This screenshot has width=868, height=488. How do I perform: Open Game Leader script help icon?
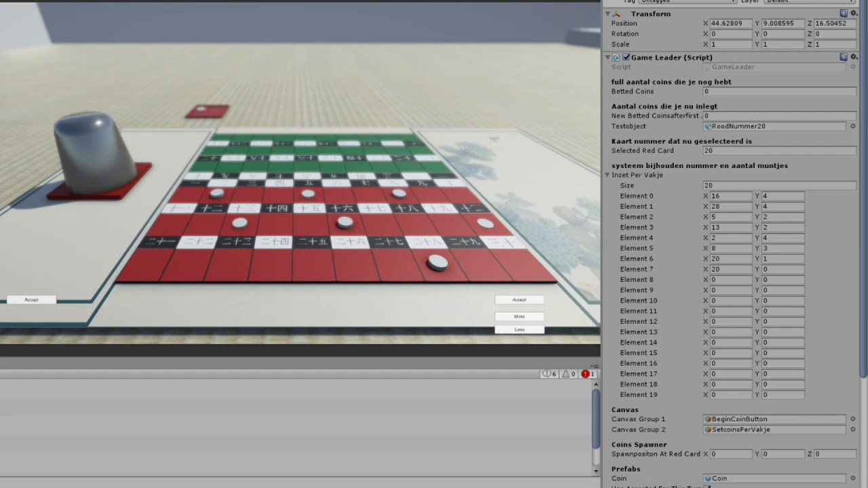click(x=844, y=57)
